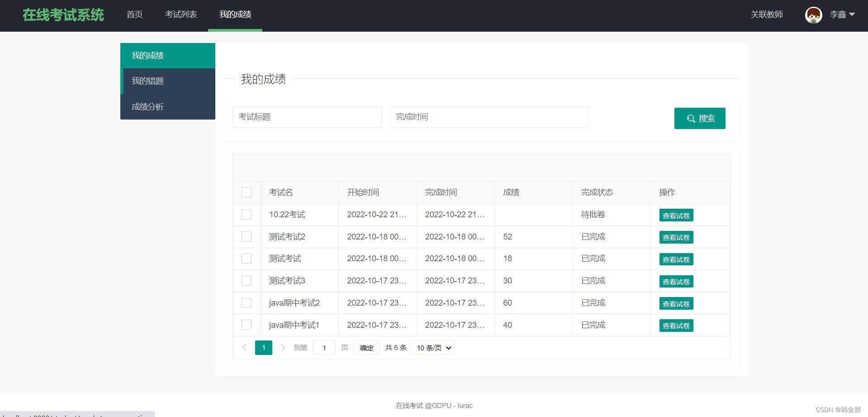Open 我的错题 in the left sidebar
The height and width of the screenshot is (417, 868).
tap(168, 81)
